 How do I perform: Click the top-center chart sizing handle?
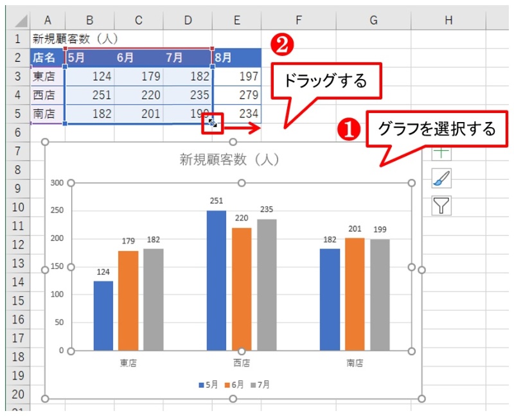tap(233, 141)
